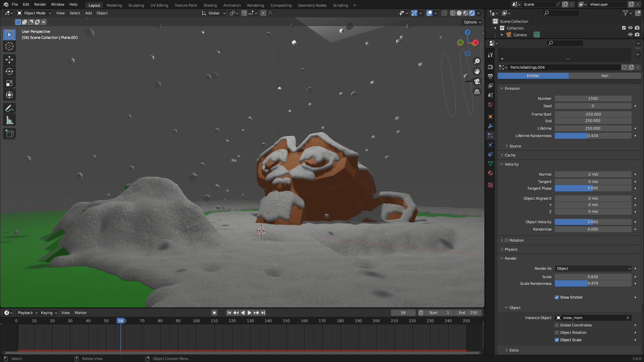Screen dimensions: 644x362
Task: Select the Scale tool
Action: click(9, 83)
